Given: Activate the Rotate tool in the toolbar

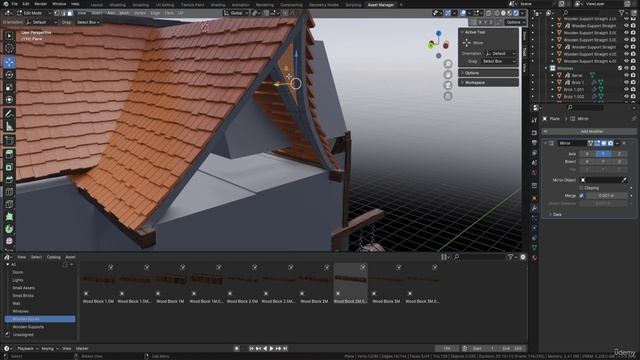Looking at the screenshot, I should (x=9, y=75).
